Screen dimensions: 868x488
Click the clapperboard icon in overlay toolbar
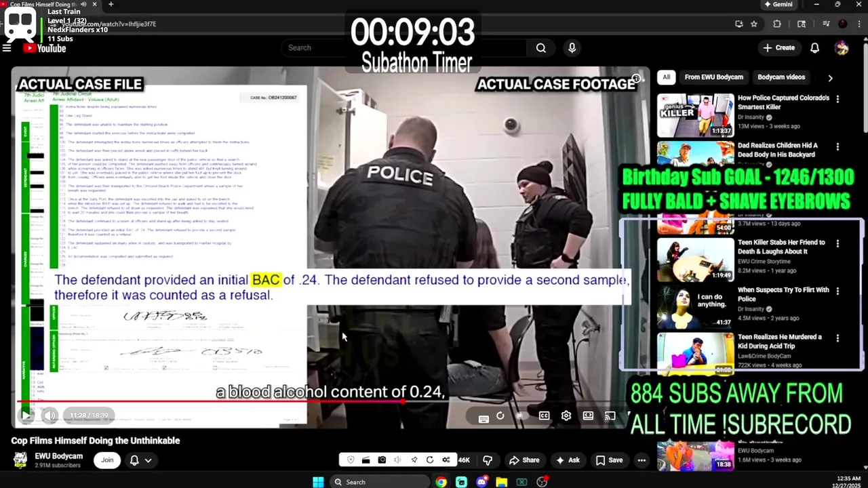pos(366,460)
